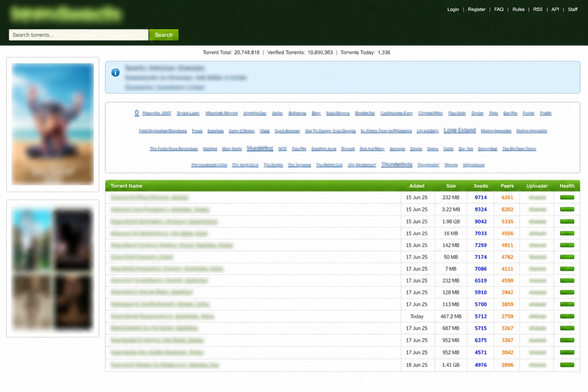Image resolution: width=588 pixels, height=392 pixels.
Task: Click health bar icon of 467.2 MB row
Action: coord(567,316)
